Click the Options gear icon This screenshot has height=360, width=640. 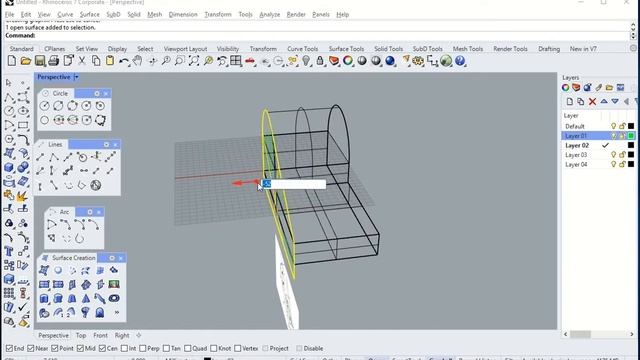point(418,61)
